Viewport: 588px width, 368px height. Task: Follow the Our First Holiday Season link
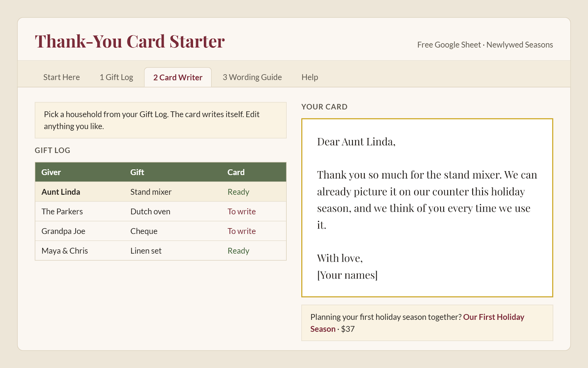click(x=417, y=323)
